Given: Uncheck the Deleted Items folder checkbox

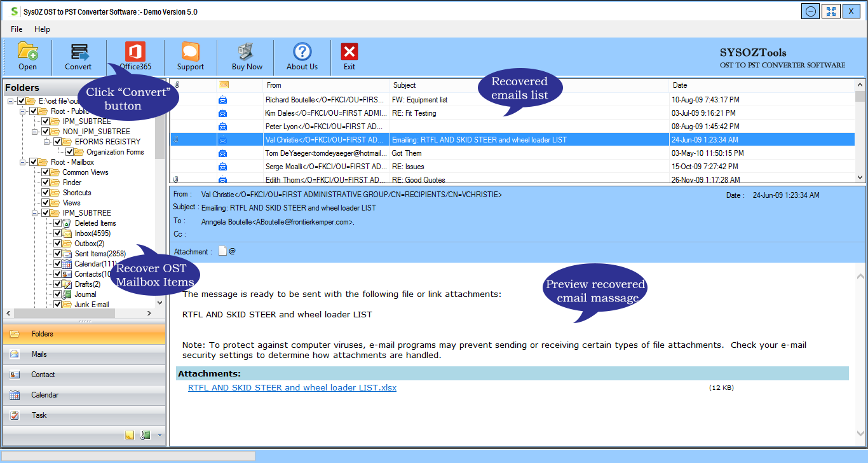Looking at the screenshot, I should [x=58, y=223].
